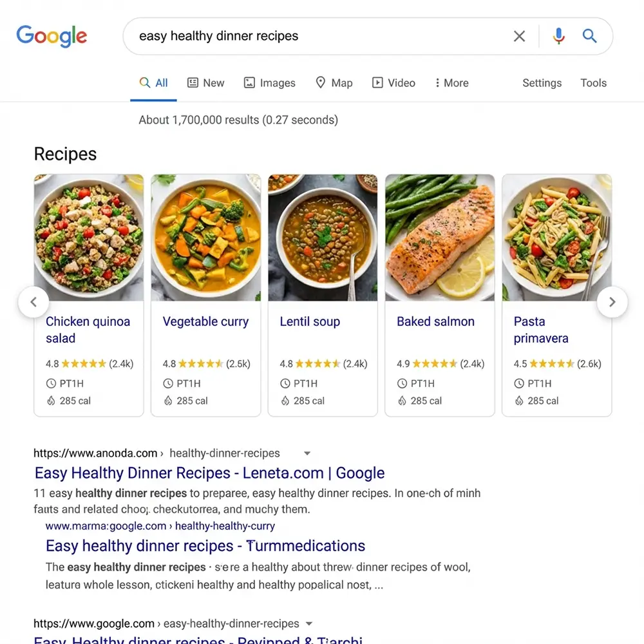Expand the chevron next to google.com result
Screen dimensions: 644x644
click(x=309, y=623)
